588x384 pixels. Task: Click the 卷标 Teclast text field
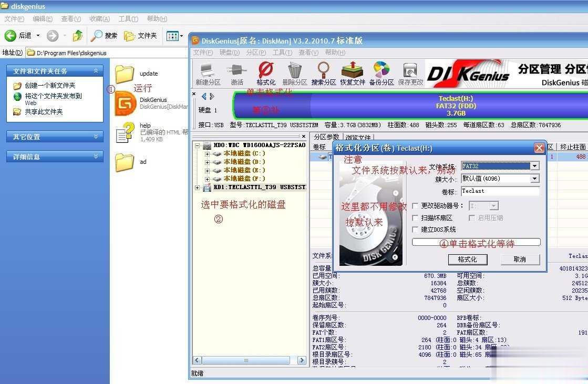tap(500, 191)
